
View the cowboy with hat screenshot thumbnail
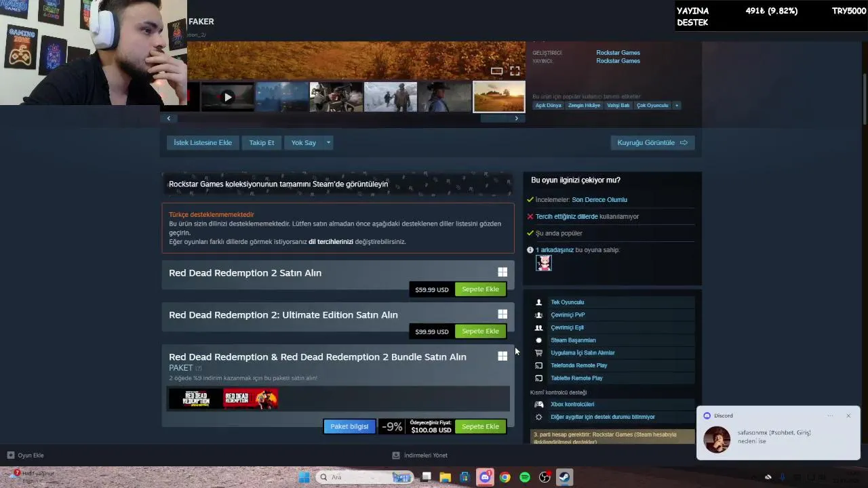(445, 97)
